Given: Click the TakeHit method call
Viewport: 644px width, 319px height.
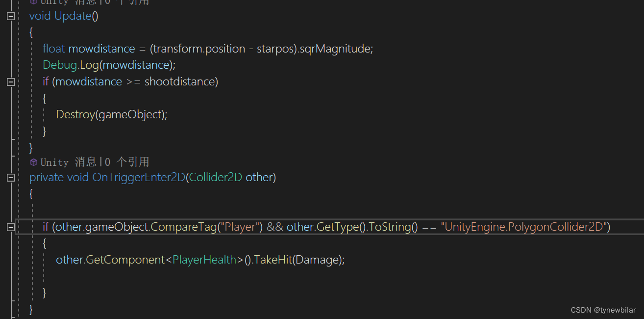Looking at the screenshot, I should pos(274,259).
